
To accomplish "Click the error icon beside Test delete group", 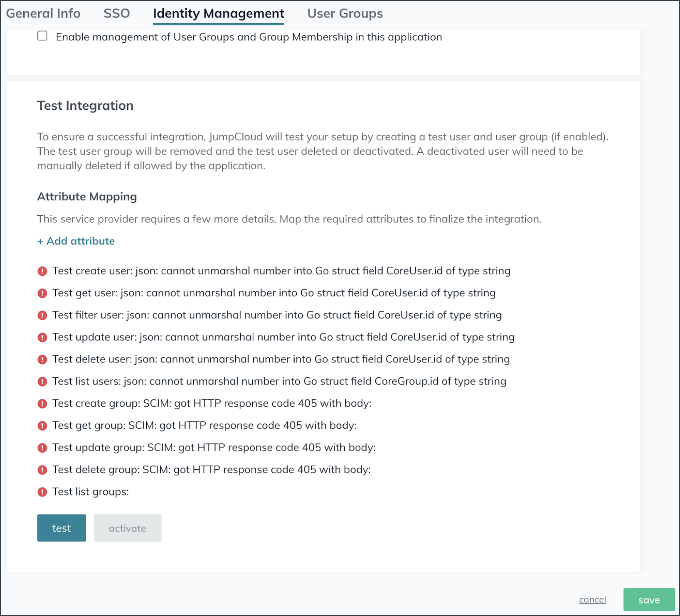I will coord(42,470).
